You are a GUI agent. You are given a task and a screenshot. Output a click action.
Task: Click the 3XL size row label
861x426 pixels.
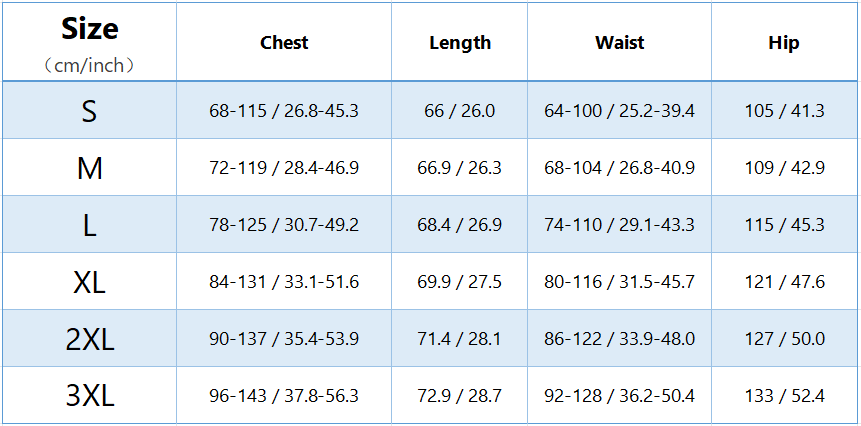point(90,396)
